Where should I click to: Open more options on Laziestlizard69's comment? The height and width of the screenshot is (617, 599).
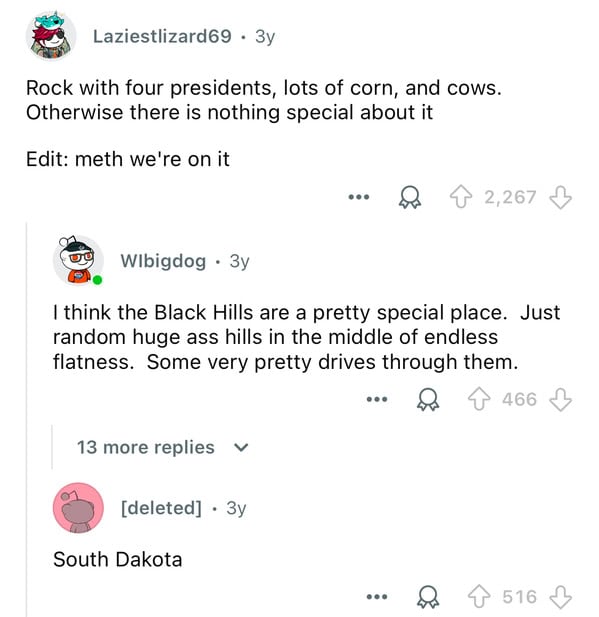[359, 197]
